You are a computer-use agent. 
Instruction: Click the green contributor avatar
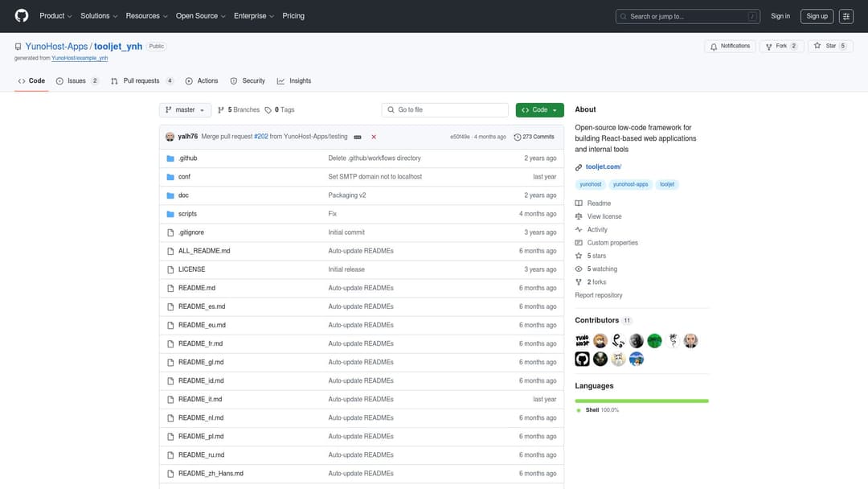coord(654,340)
